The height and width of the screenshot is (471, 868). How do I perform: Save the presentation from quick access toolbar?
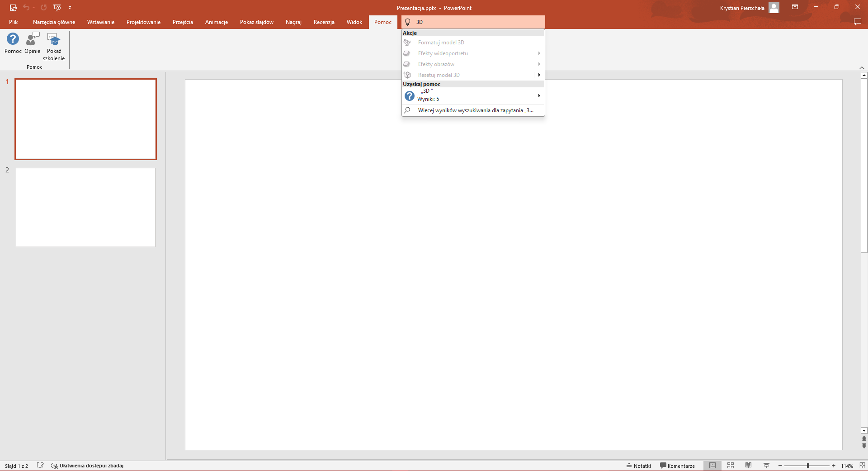coord(13,7)
